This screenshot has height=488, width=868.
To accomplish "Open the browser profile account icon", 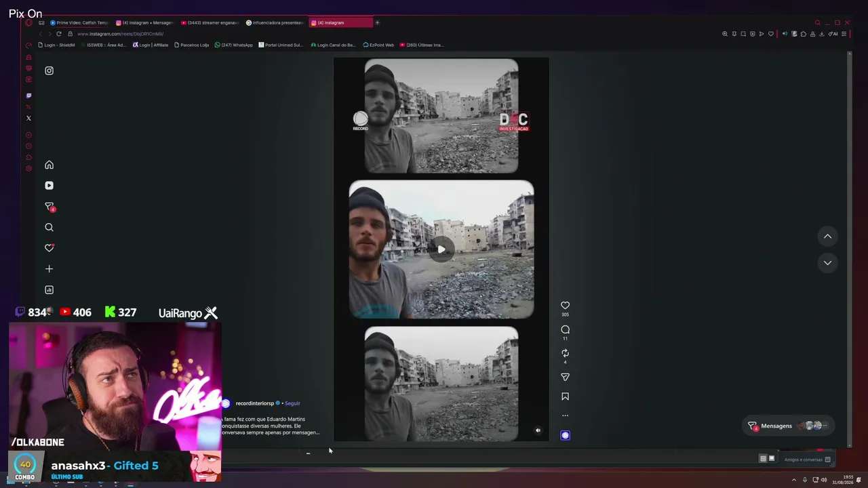I will [x=812, y=34].
